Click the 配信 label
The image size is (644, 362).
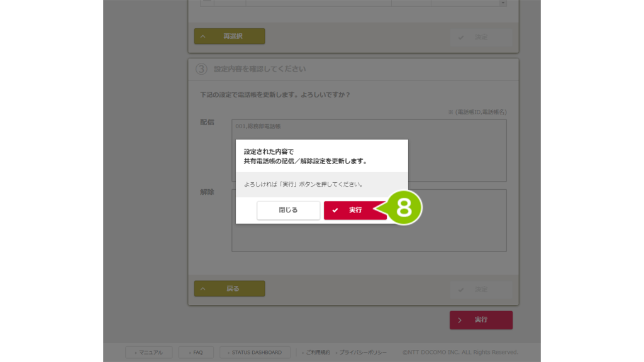(x=207, y=122)
